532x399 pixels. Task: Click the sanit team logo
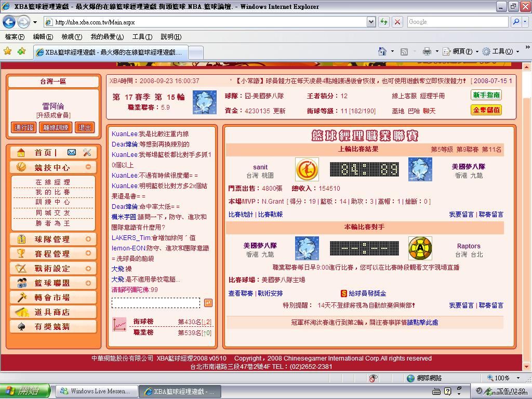click(x=307, y=169)
